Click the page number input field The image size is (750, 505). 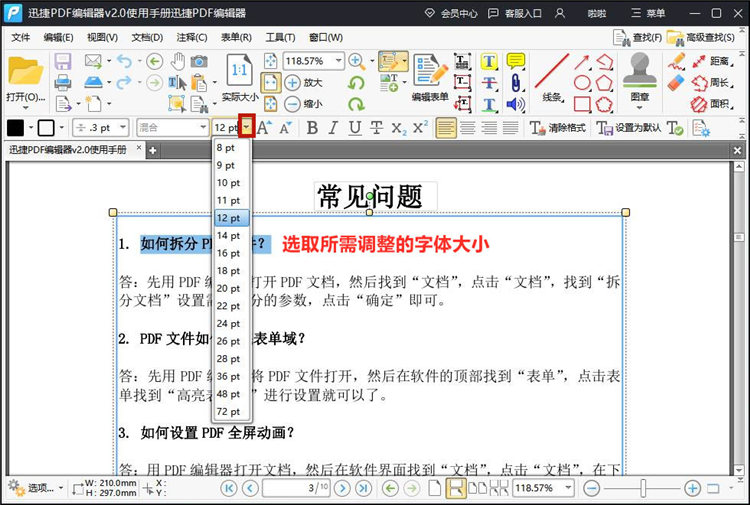pyautogui.click(x=296, y=488)
